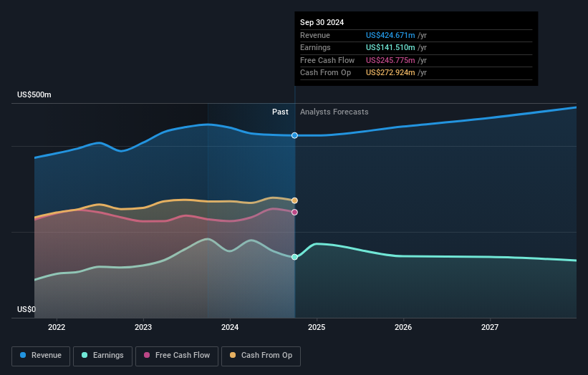Toggle the Earnings legend series
This screenshot has width=588, height=375.
point(102,356)
